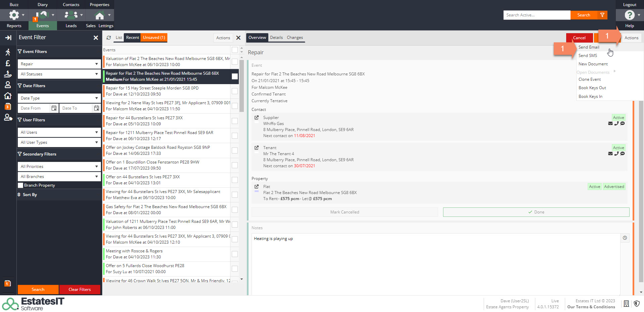This screenshot has width=644, height=312.
Task: Tick checkbox for Repair 15 Hay Street event
Action: coord(235,91)
